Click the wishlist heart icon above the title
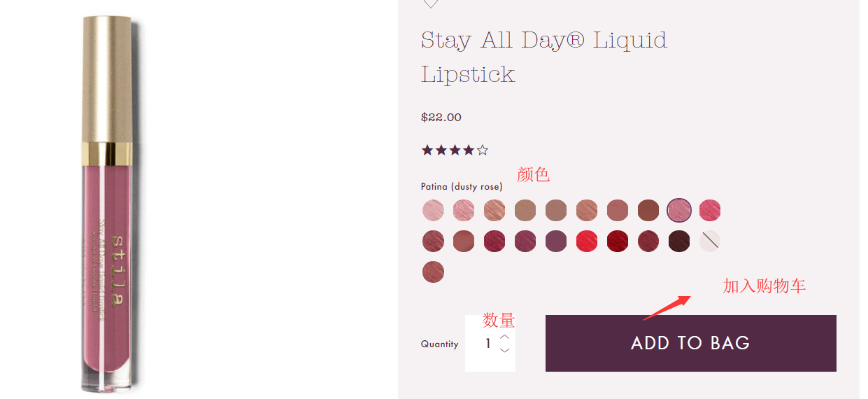Image resolution: width=868 pixels, height=399 pixels. [431, 3]
